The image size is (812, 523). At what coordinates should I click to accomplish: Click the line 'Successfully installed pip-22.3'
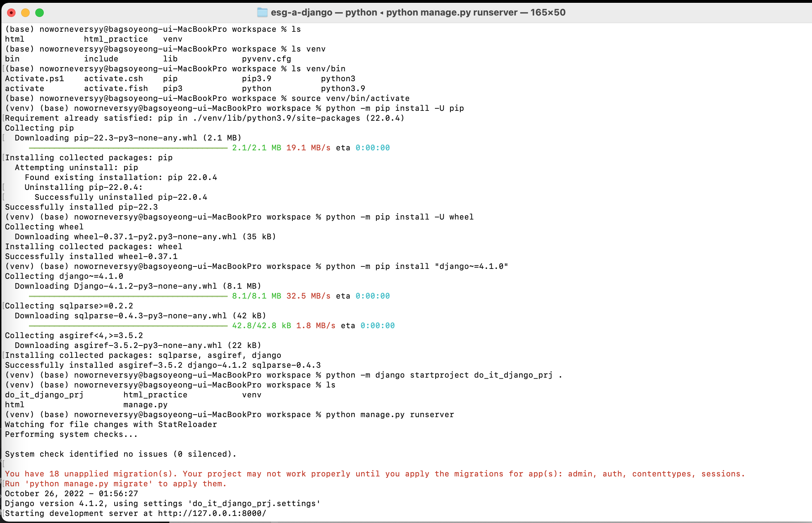(x=81, y=207)
